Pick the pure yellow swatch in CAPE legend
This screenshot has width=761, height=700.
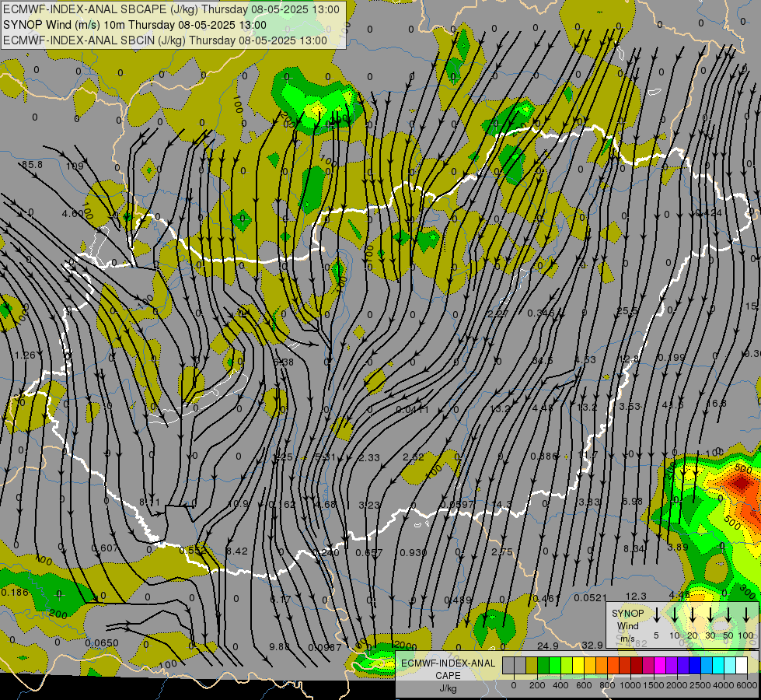coord(578,666)
